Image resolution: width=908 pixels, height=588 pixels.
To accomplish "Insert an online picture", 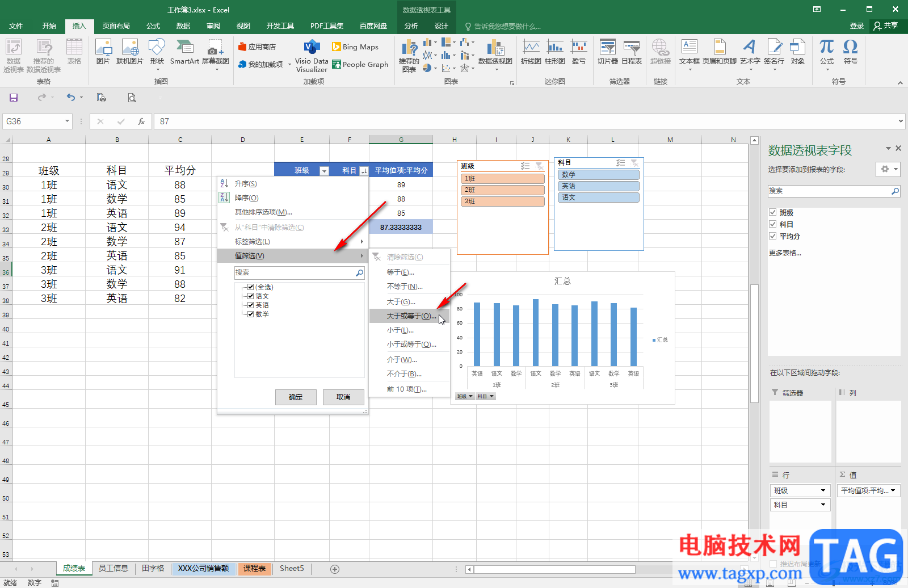I will point(130,52).
